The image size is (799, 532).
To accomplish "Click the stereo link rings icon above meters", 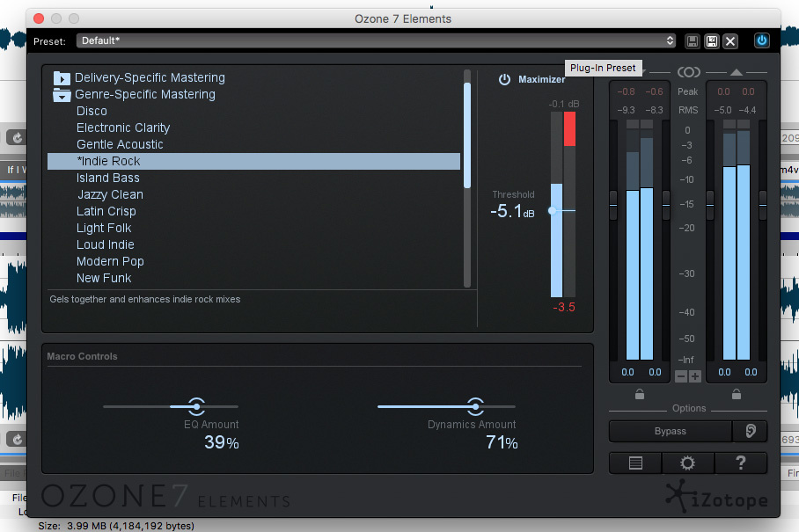I will [x=688, y=72].
